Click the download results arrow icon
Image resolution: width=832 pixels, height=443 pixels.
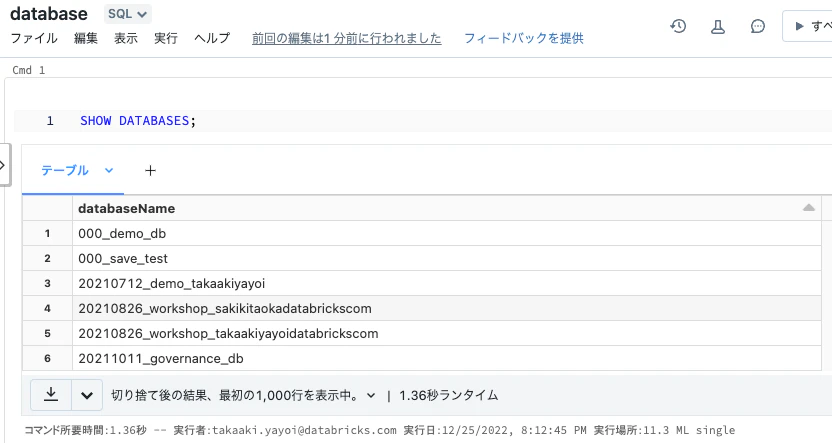pyautogui.click(x=51, y=395)
